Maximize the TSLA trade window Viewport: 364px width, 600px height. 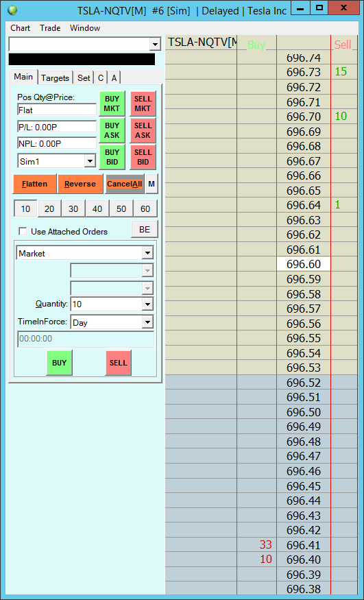319,8
